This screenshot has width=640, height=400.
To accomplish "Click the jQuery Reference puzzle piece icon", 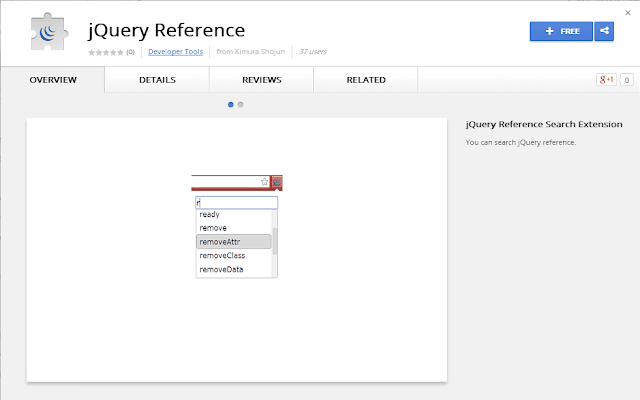I will pyautogui.click(x=49, y=32).
